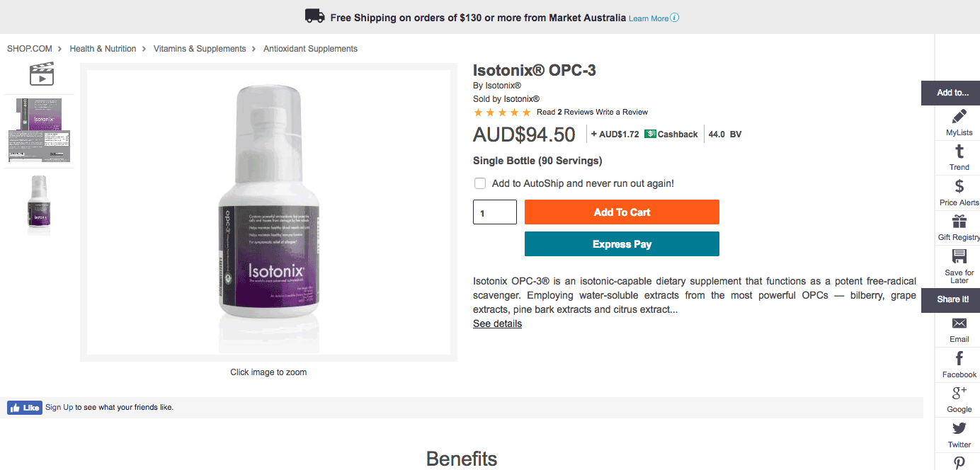Select the product box label thumbnail
Viewport: 980px width, 470px height.
click(40, 130)
